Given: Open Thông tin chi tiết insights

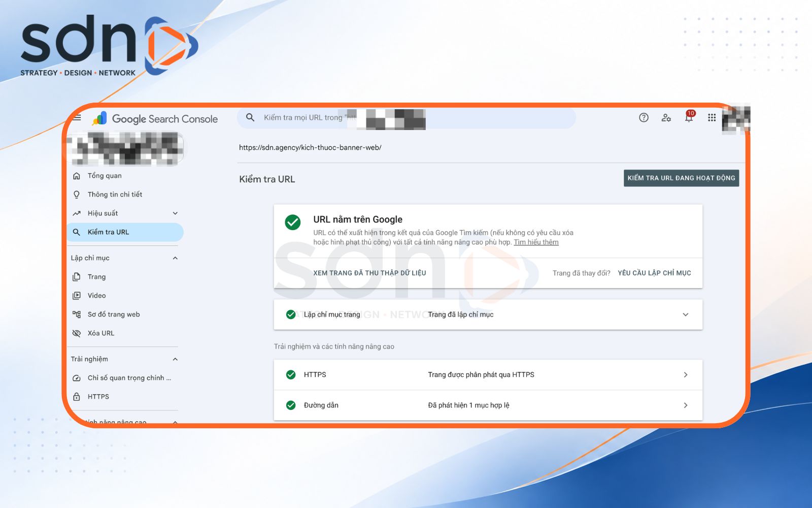Looking at the screenshot, I should click(115, 195).
